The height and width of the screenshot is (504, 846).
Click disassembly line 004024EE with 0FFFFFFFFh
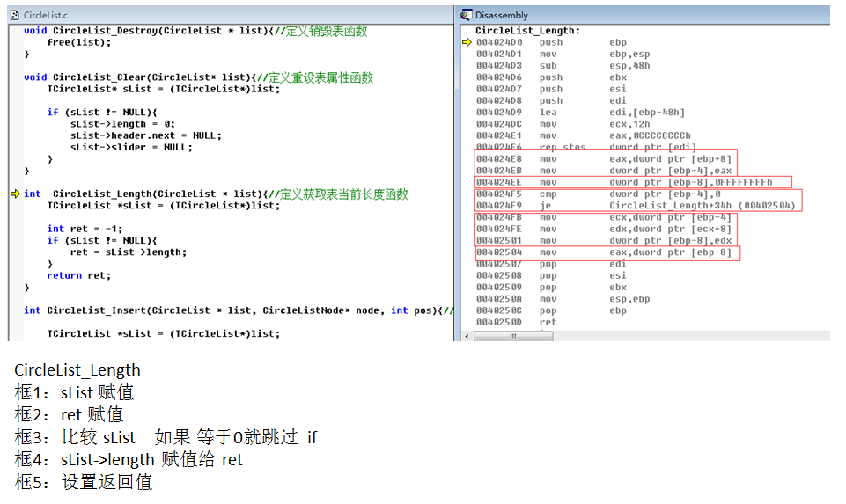coord(624,182)
